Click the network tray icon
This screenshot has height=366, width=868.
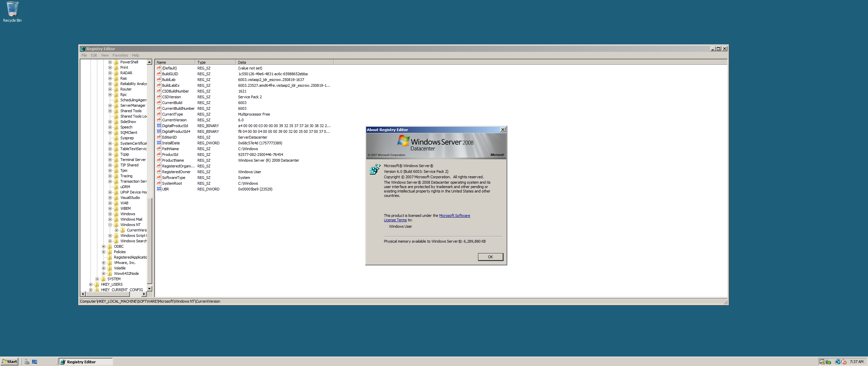(837, 362)
